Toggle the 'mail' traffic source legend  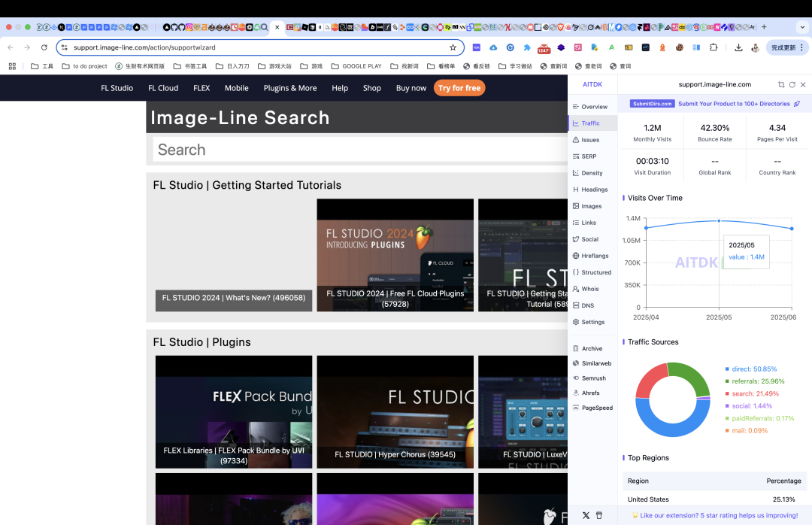pyautogui.click(x=747, y=431)
